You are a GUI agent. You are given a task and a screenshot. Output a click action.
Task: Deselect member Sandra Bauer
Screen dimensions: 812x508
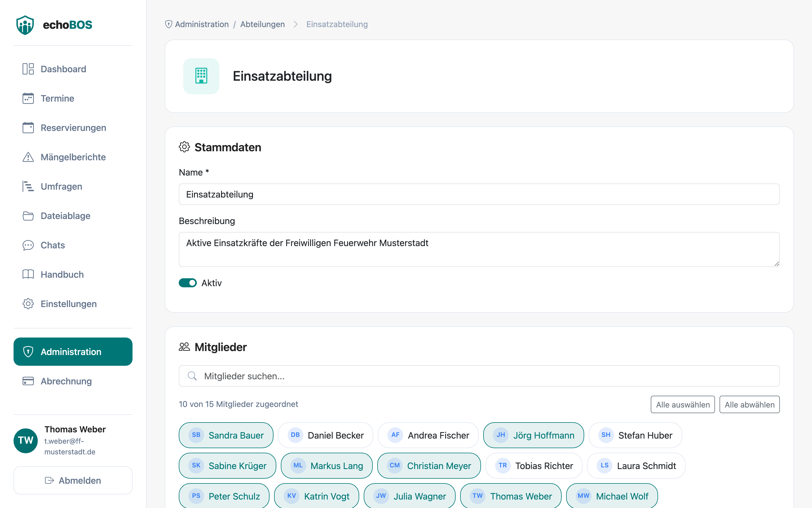click(x=226, y=435)
